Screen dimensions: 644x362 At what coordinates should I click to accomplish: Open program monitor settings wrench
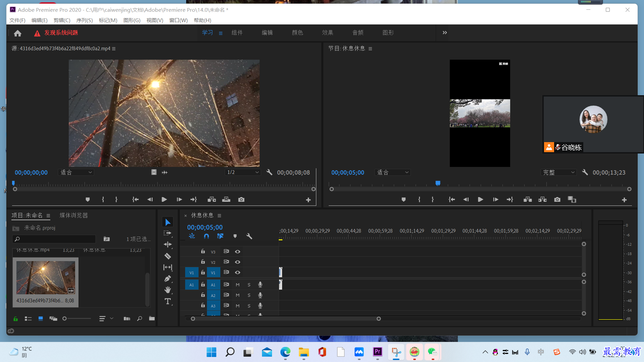(585, 172)
